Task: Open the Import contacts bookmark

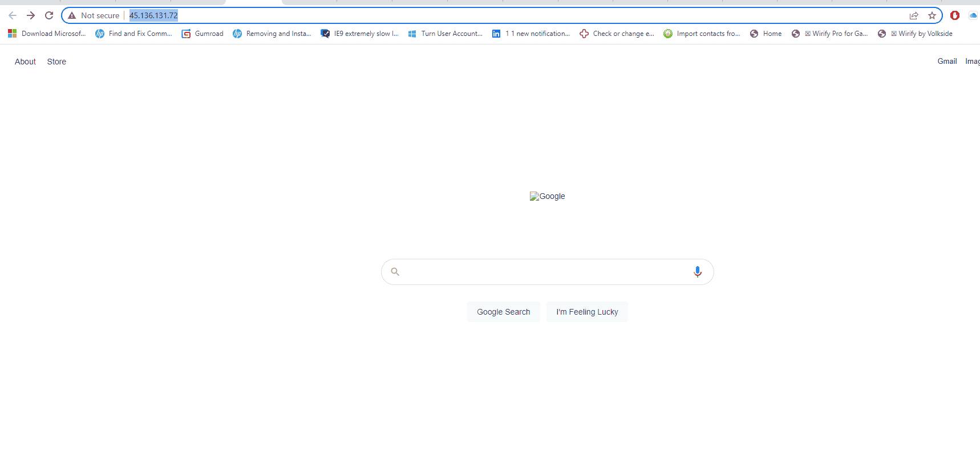Action: coord(702,34)
